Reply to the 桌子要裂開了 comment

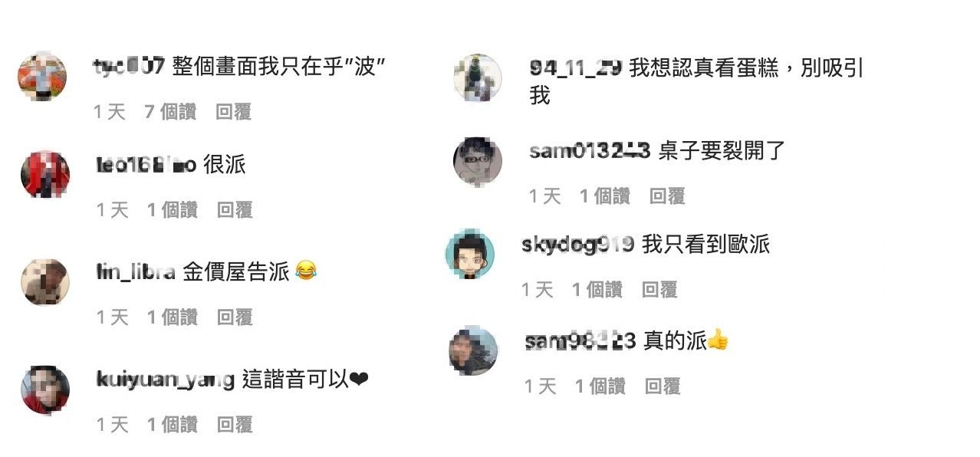[x=667, y=196]
